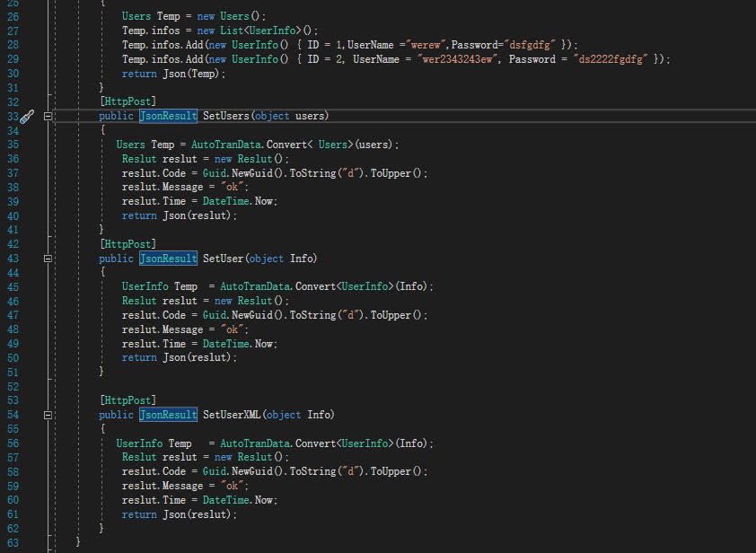
Task: Collapse the SetUser method block
Action: point(48,259)
